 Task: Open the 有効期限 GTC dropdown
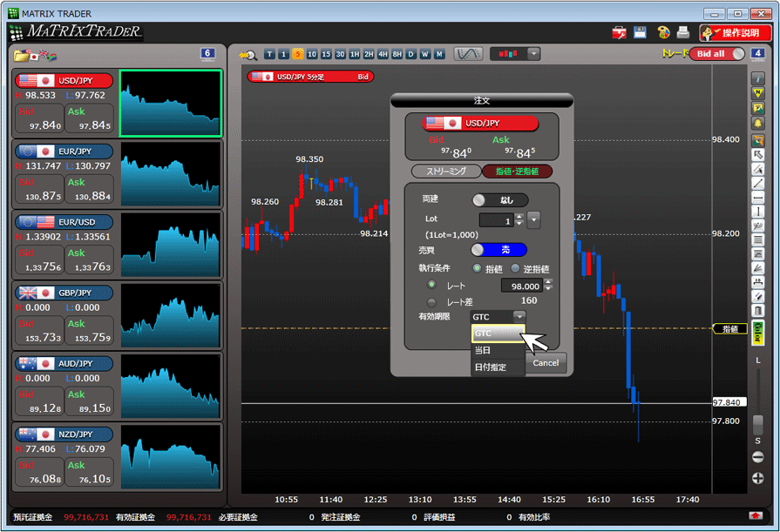[x=498, y=317]
